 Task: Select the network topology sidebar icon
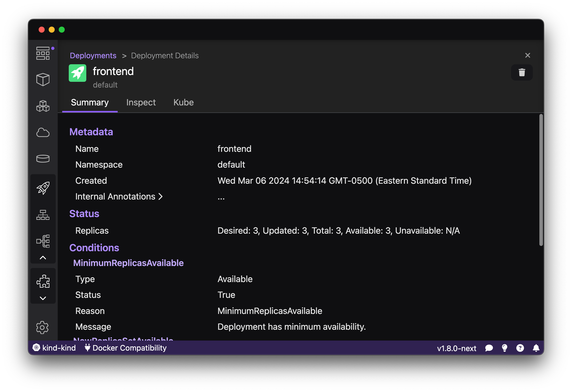(x=43, y=215)
